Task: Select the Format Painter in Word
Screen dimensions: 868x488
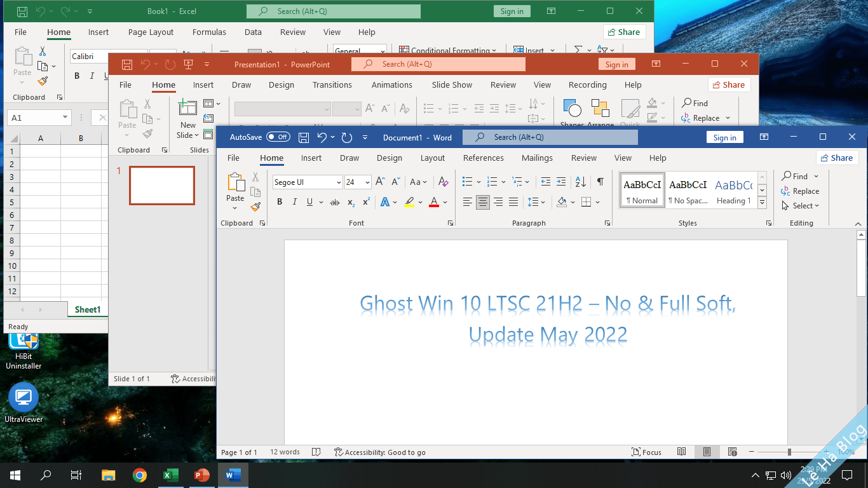Action: pos(255,207)
